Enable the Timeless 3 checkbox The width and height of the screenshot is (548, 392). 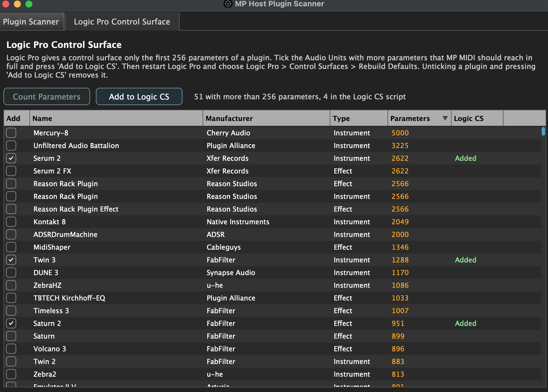(x=11, y=311)
